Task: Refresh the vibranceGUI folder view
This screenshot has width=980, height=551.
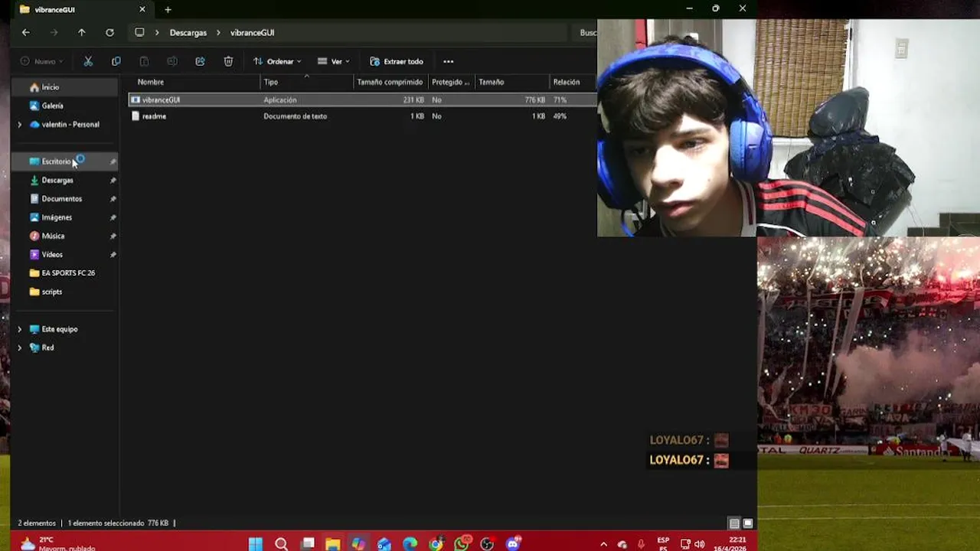Action: [x=109, y=32]
